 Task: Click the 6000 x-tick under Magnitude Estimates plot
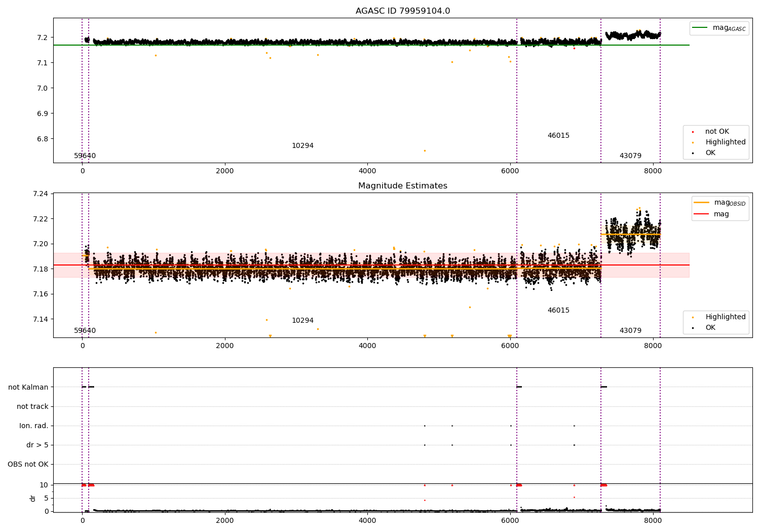pos(510,346)
